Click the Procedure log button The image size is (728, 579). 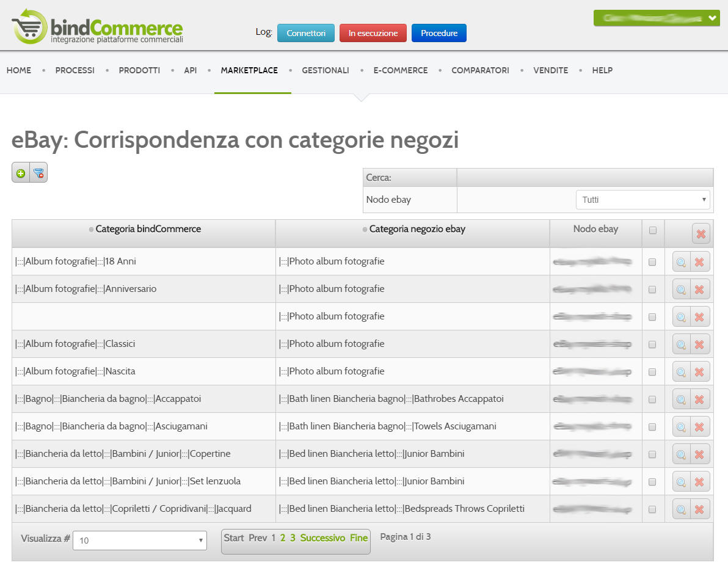tap(439, 33)
